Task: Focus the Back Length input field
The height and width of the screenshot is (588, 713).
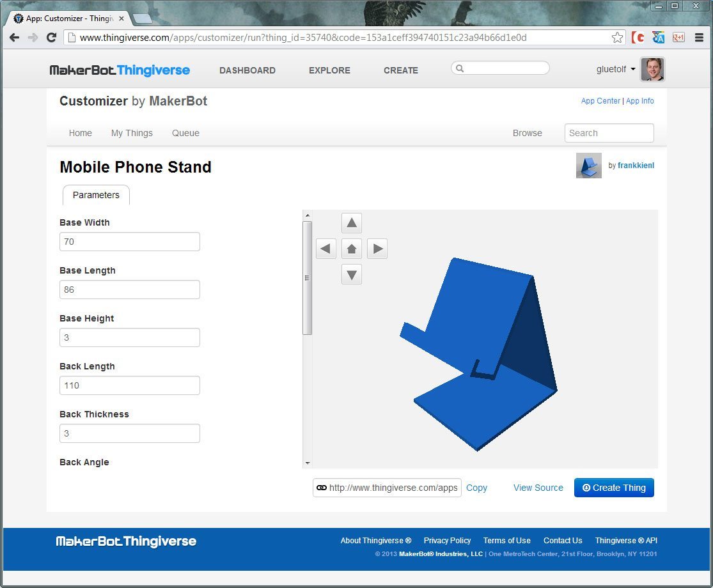Action: coord(130,385)
